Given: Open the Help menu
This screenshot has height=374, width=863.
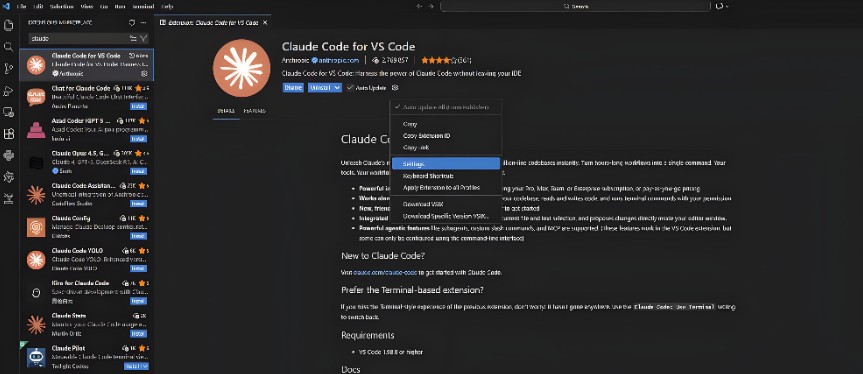Looking at the screenshot, I should pos(167,6).
